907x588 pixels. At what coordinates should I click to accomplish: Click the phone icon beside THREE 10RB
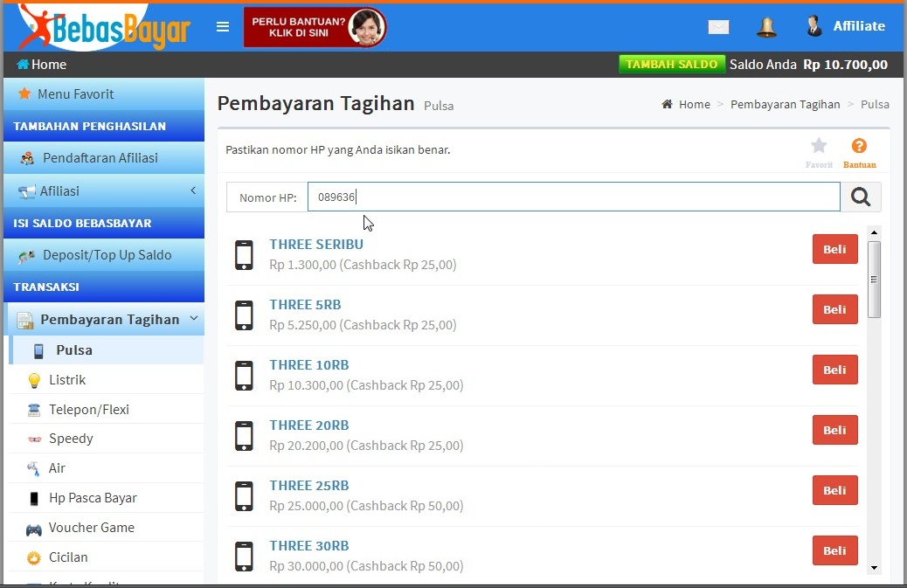tap(244, 375)
